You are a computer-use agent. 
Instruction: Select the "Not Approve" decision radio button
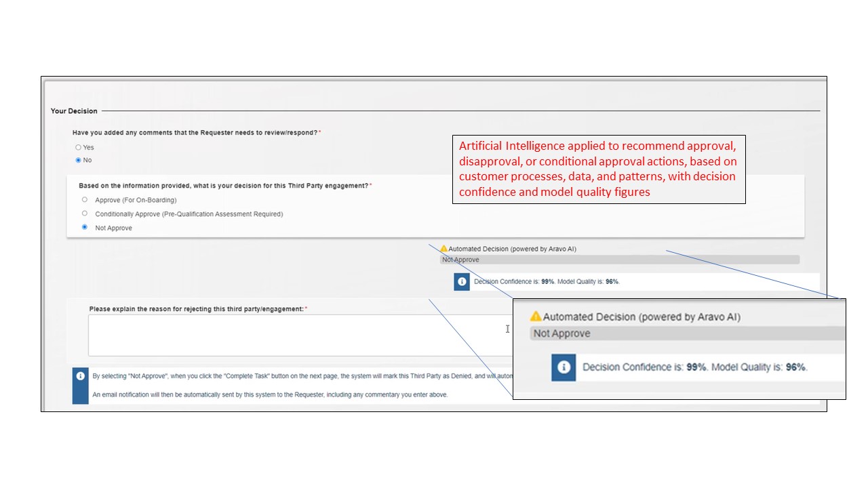click(x=85, y=228)
